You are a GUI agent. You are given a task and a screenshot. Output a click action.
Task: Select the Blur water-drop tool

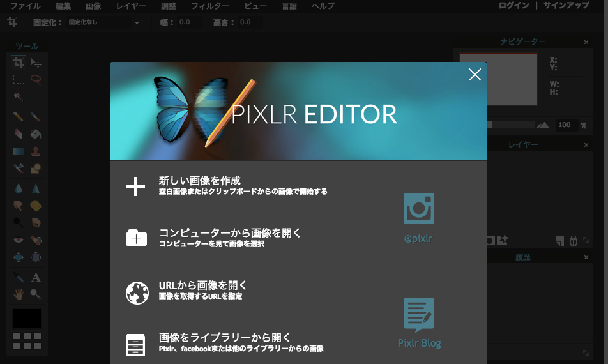coord(19,188)
